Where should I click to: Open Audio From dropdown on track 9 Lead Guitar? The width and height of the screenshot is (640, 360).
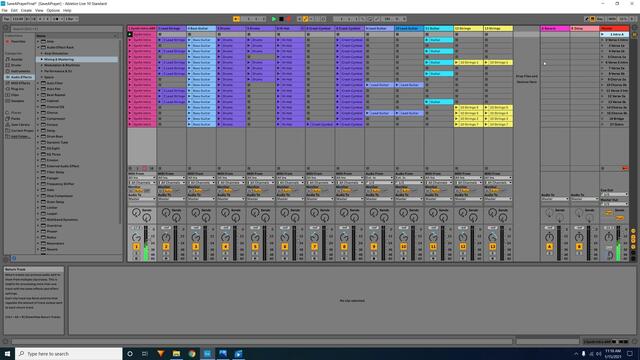(379, 178)
